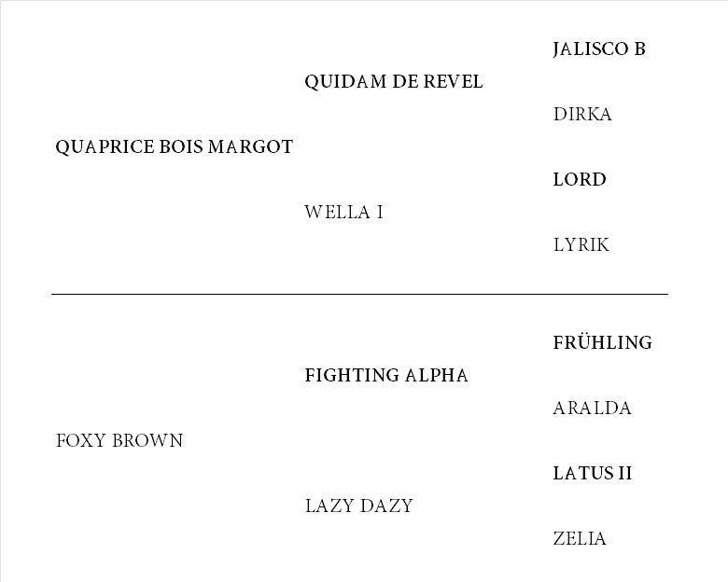728x582 pixels.
Task: Click the LYRIK ancestor name
Action: (581, 244)
